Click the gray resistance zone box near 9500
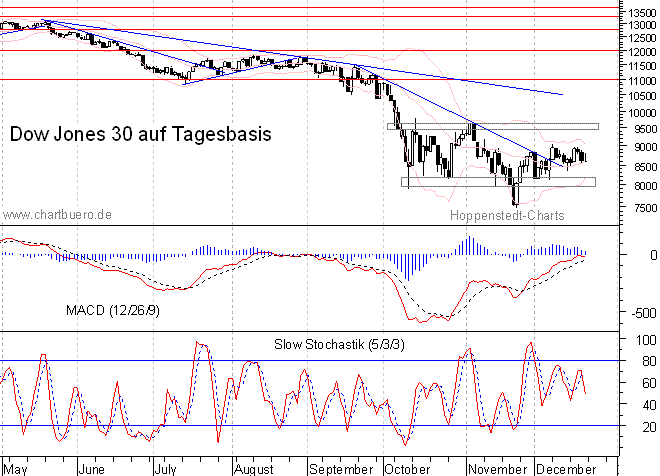Viewport: 660px width, 476px height. (492, 126)
